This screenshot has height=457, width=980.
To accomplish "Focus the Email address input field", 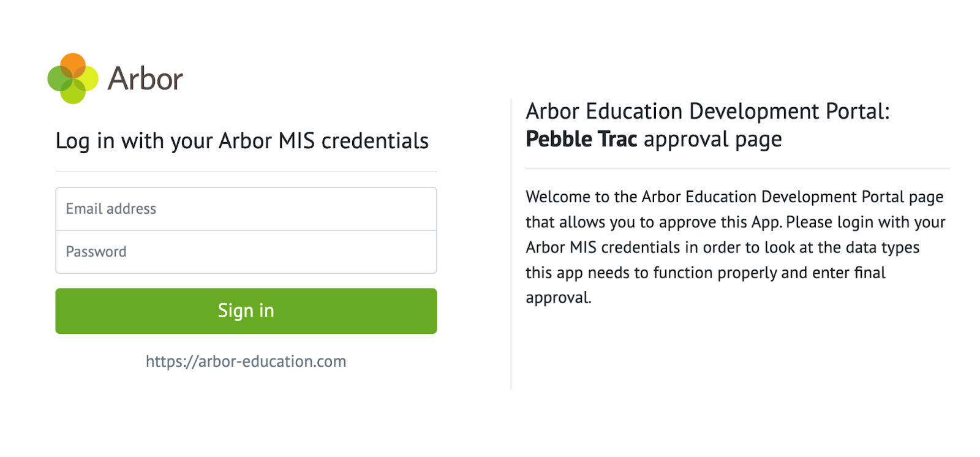I will (246, 209).
